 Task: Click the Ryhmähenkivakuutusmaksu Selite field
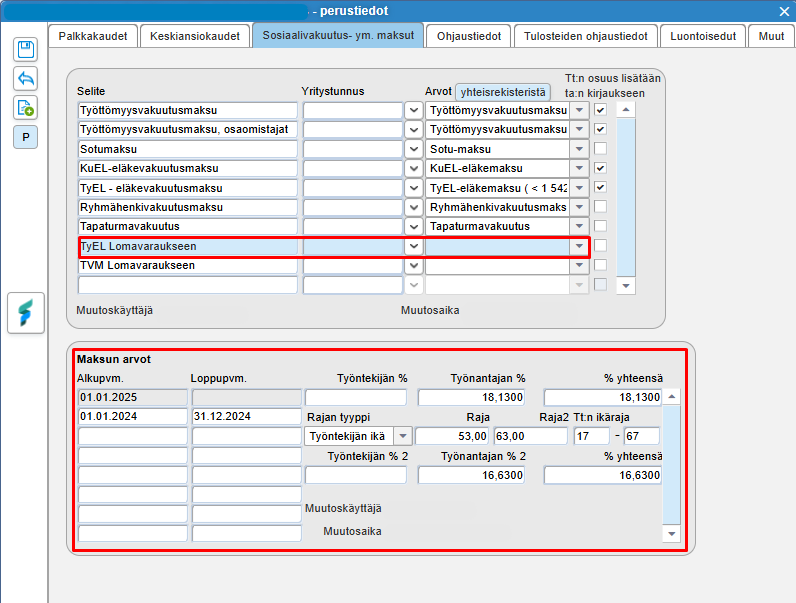tap(187, 208)
